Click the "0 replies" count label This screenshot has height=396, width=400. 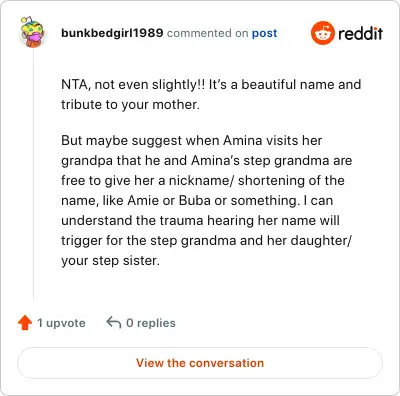click(x=151, y=323)
